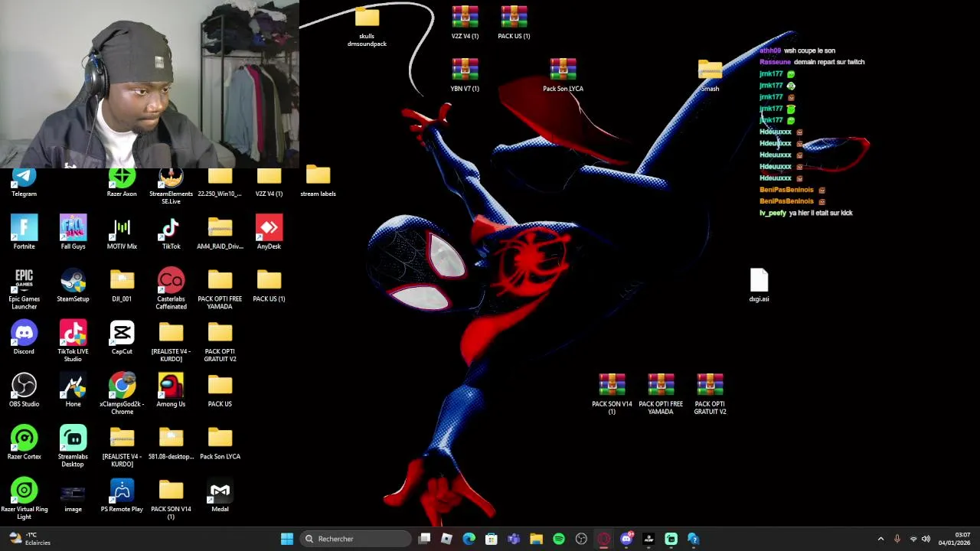Open Microsoft Store from the taskbar
Image resolution: width=980 pixels, height=551 pixels.
[492, 539]
